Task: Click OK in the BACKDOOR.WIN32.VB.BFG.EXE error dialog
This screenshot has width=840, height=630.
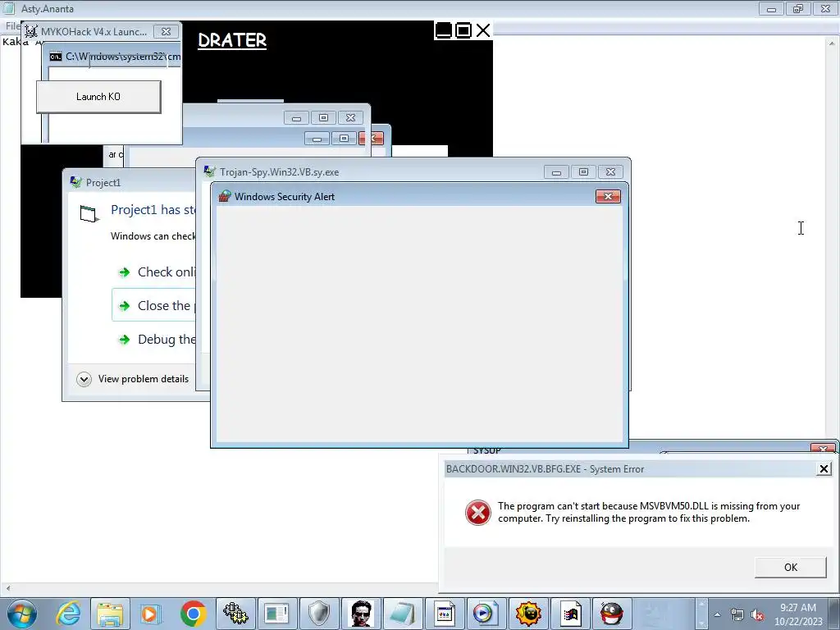Action: pyautogui.click(x=790, y=568)
